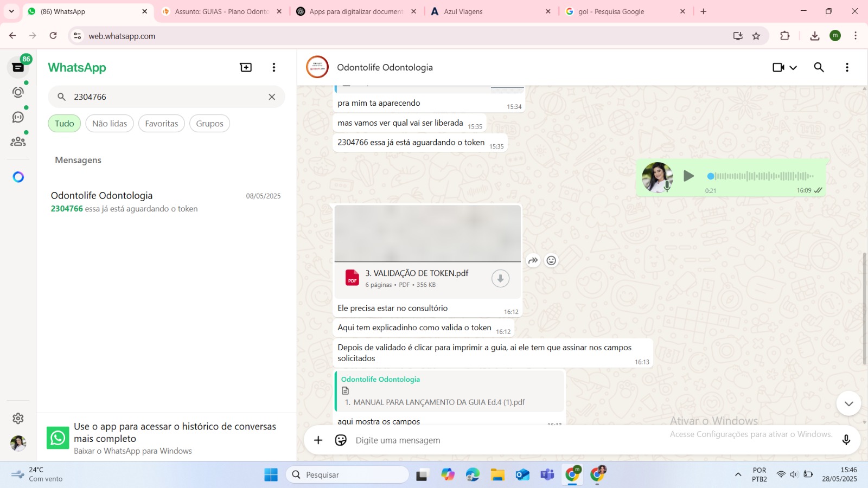Open the Windows Start menu

coord(271,475)
